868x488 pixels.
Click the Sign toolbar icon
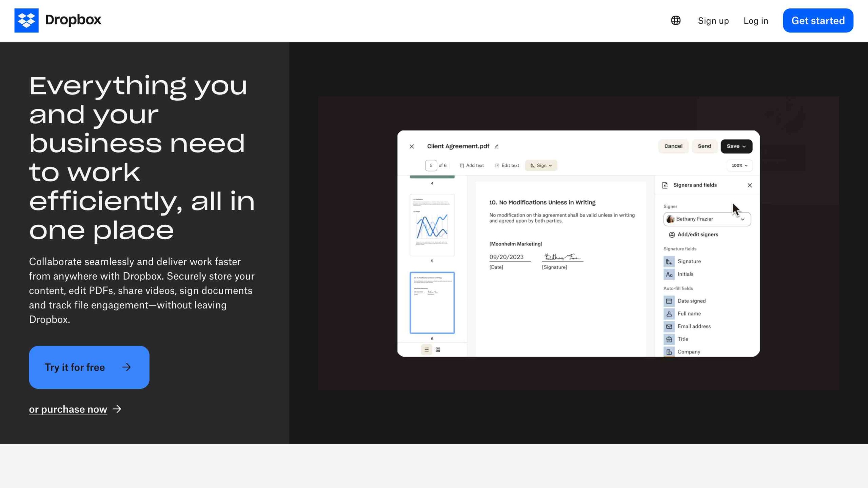click(540, 165)
